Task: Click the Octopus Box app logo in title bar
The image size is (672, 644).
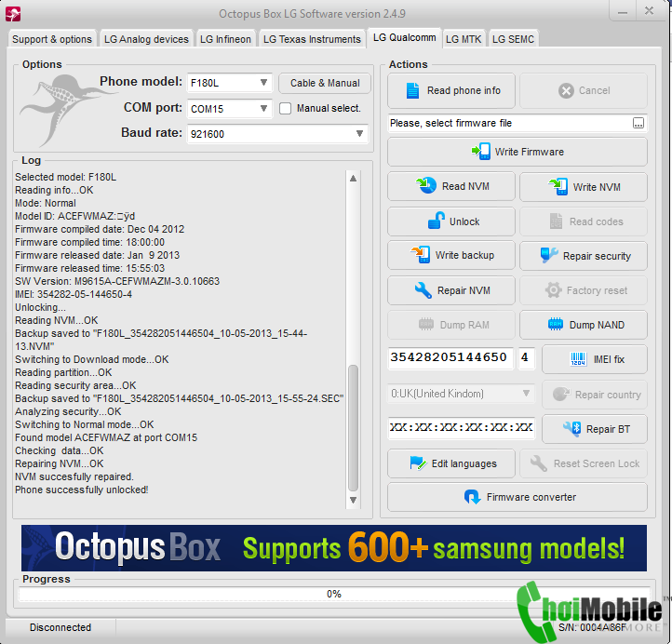Action: click(13, 14)
